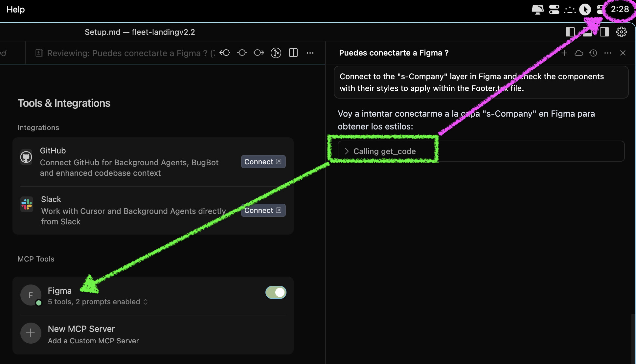Viewport: 636px width, 364px height.
Task: Open split editor layout icon in review bar
Action: pyautogui.click(x=293, y=53)
